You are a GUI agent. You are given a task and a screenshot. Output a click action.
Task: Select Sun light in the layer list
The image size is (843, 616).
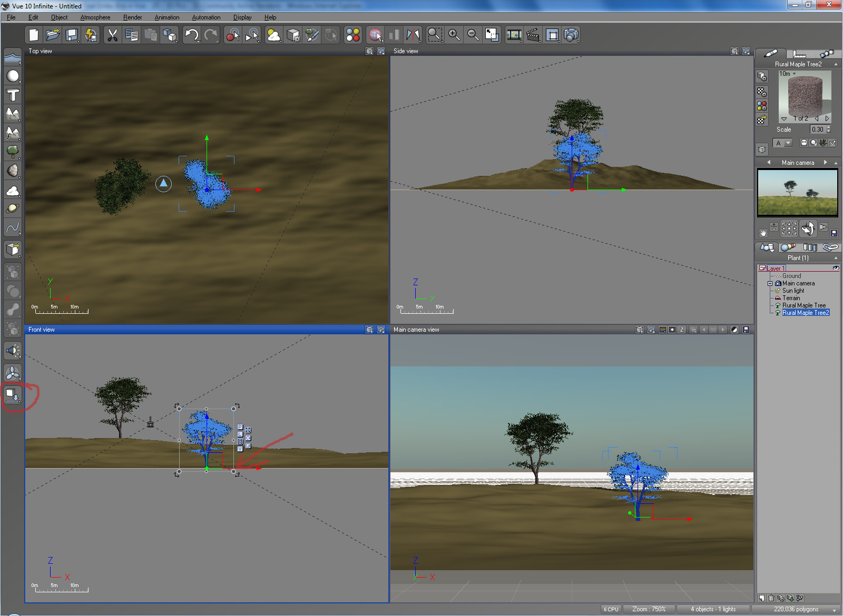(x=793, y=291)
